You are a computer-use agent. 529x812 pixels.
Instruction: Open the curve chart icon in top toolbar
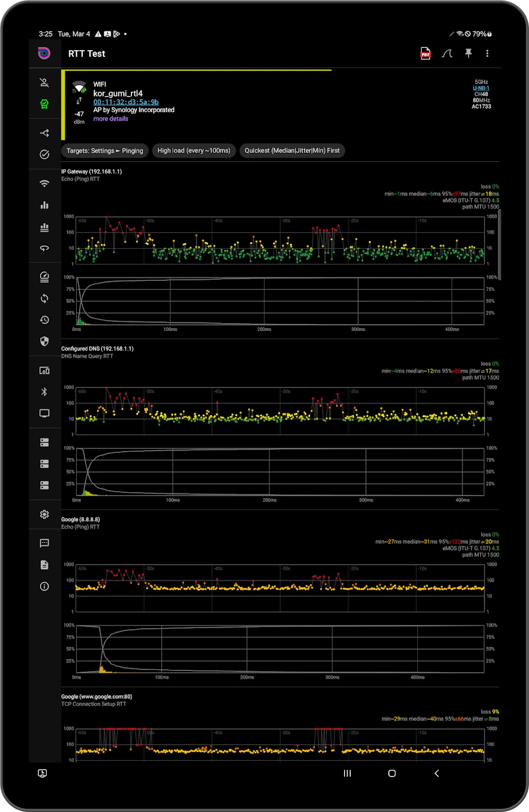coord(447,54)
